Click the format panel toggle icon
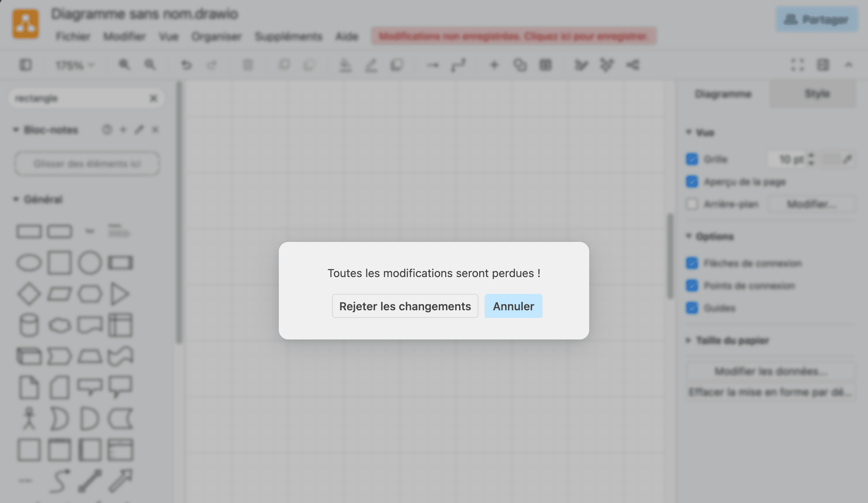868x503 pixels. [x=823, y=65]
